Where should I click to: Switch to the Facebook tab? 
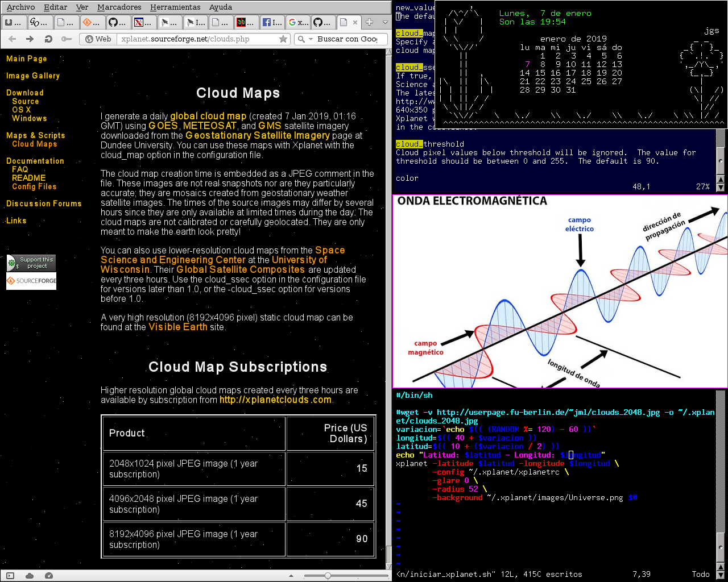(272, 22)
